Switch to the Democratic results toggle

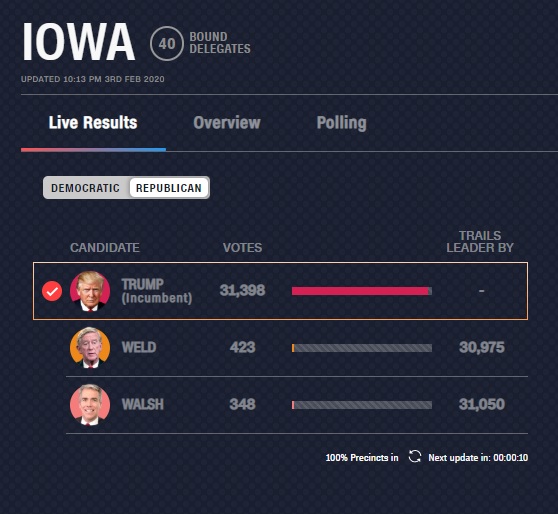(x=85, y=188)
